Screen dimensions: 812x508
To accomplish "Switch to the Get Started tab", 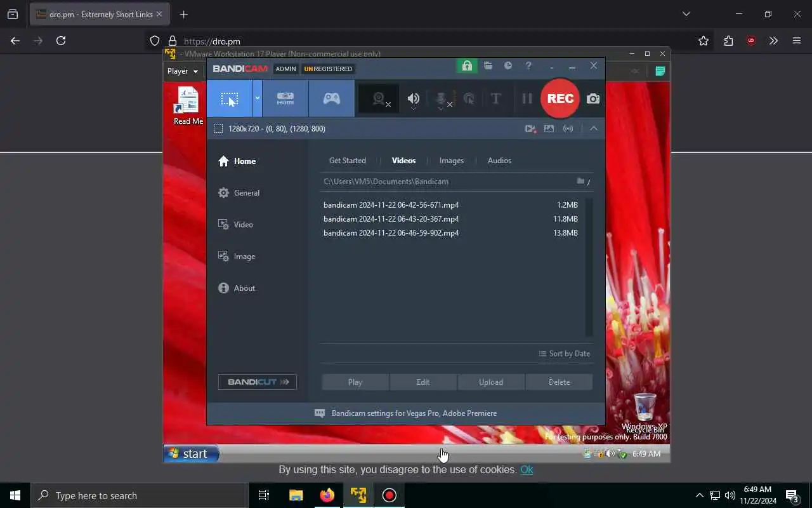I will [x=347, y=161].
